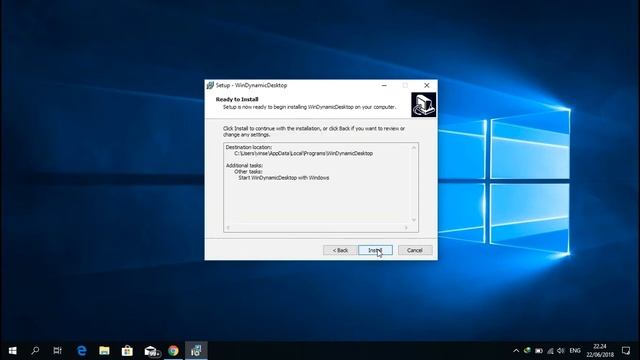Open the Mail app from taskbar
The height and width of the screenshot is (360, 640).
click(x=151, y=351)
